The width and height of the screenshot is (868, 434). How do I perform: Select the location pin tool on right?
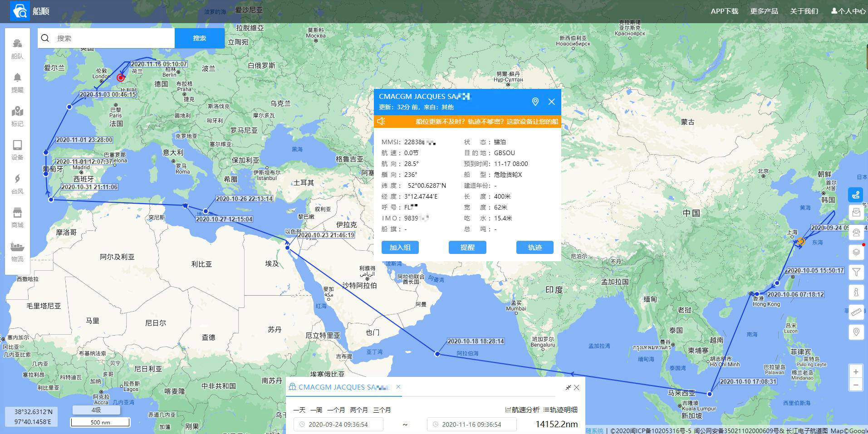pyautogui.click(x=856, y=332)
